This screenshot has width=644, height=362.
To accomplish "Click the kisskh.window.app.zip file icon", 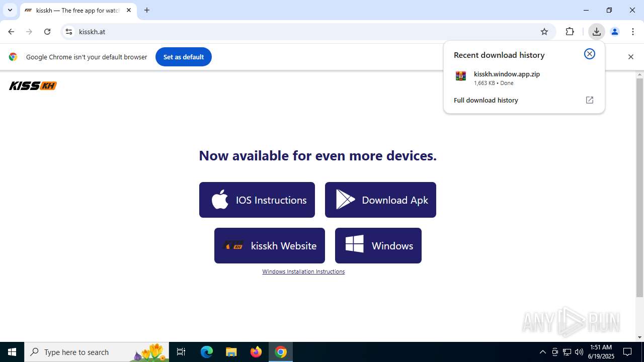I will [461, 76].
